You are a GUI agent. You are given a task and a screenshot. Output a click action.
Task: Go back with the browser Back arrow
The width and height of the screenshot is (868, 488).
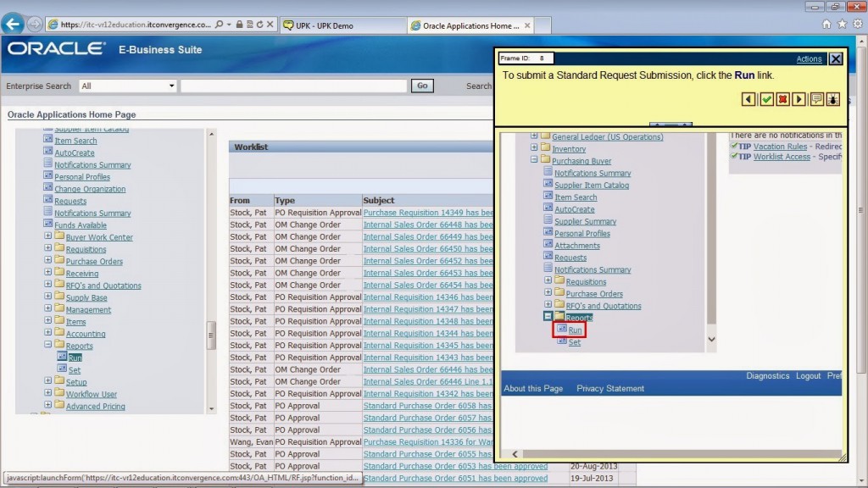pyautogui.click(x=13, y=24)
